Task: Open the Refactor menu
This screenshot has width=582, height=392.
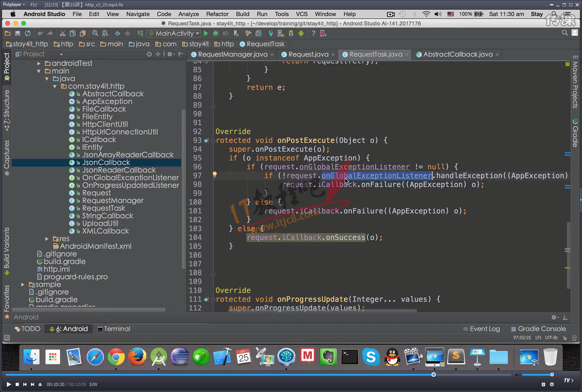Action: click(217, 14)
